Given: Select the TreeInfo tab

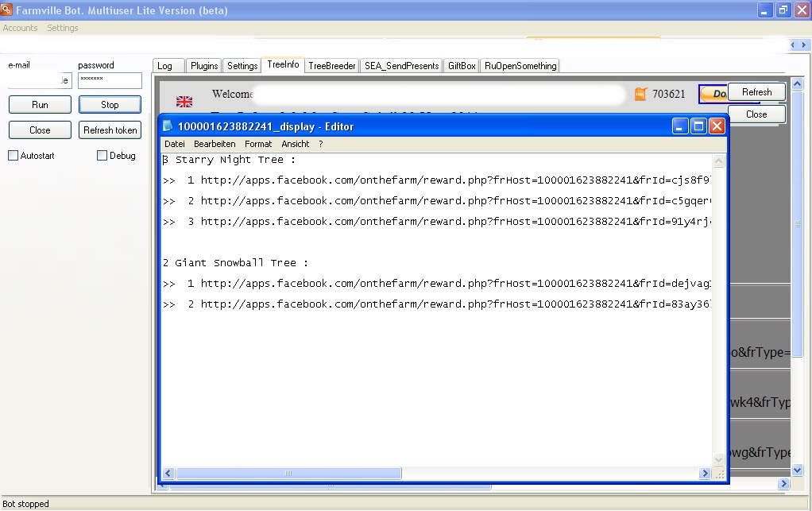Looking at the screenshot, I should coord(284,64).
